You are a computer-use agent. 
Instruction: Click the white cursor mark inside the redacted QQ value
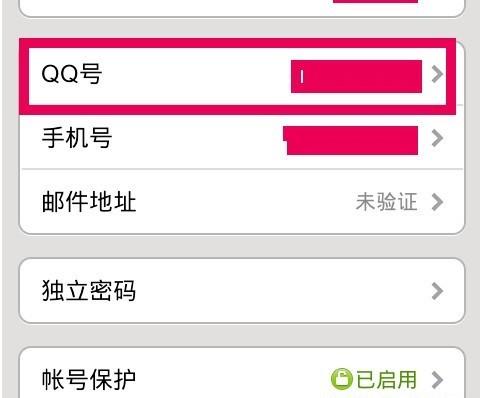pos(302,77)
